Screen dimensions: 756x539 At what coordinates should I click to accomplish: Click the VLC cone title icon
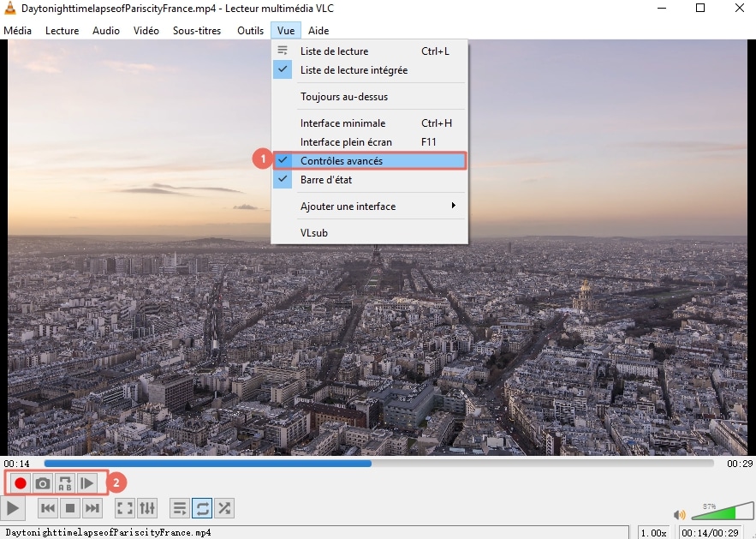coord(9,9)
